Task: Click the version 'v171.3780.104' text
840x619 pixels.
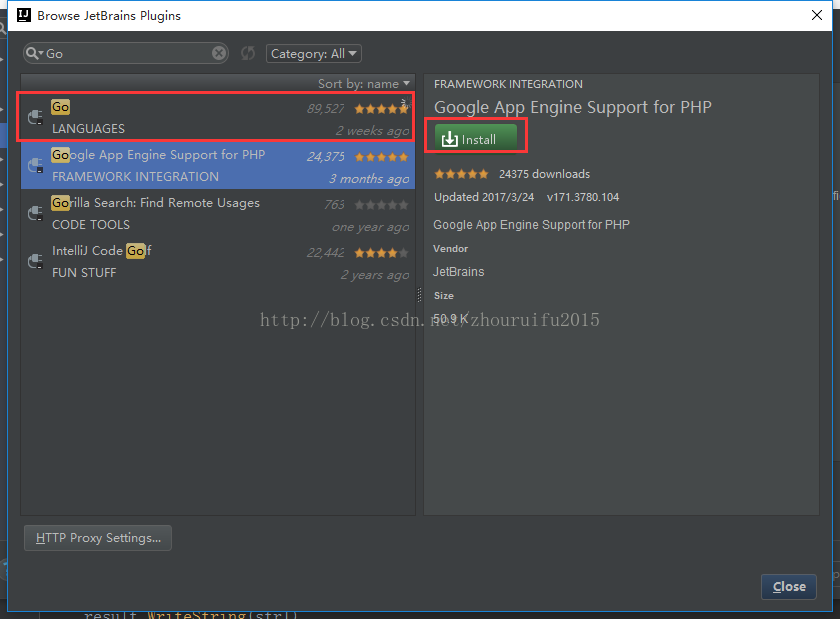Action: (x=583, y=197)
